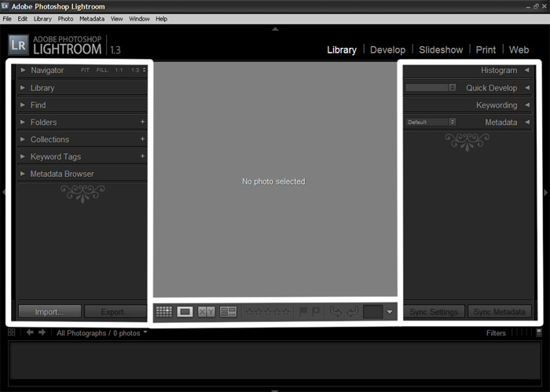Click the Sync Settings button
Viewport: 550px width, 392px height.
[x=434, y=312]
